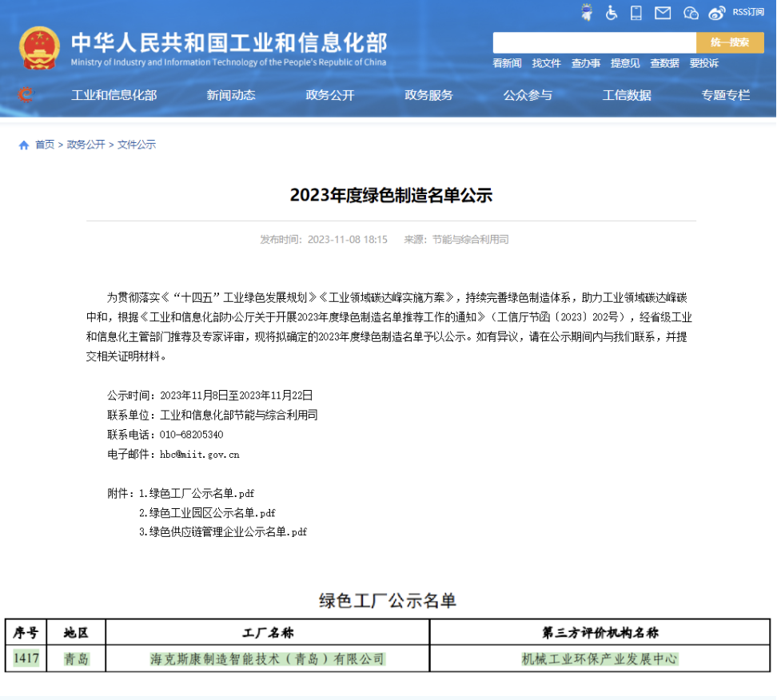Viewport: 777px width, 700px height.
Task: Open the 专题专栏 nav menu
Action: click(x=726, y=95)
